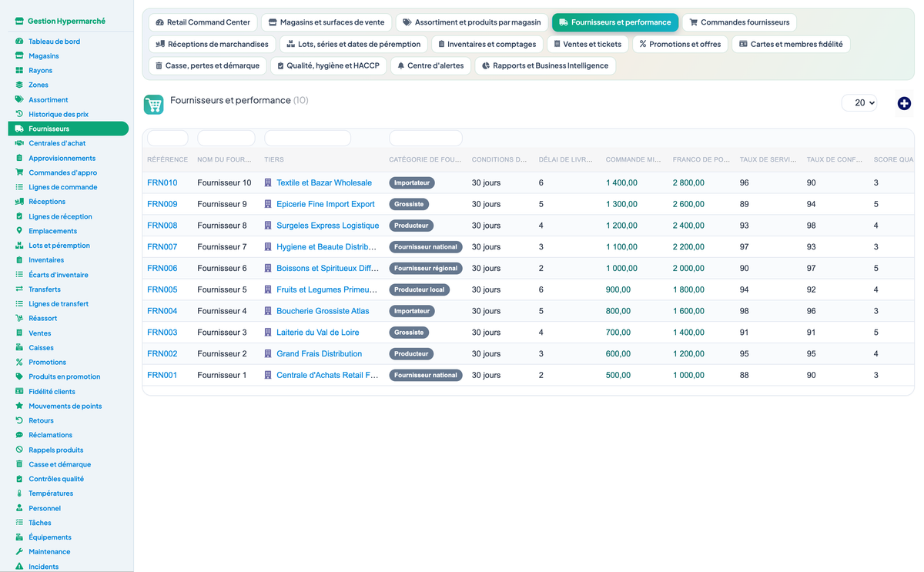The height and width of the screenshot is (572, 924).
Task: Click the Référence column filter field
Action: (168, 138)
